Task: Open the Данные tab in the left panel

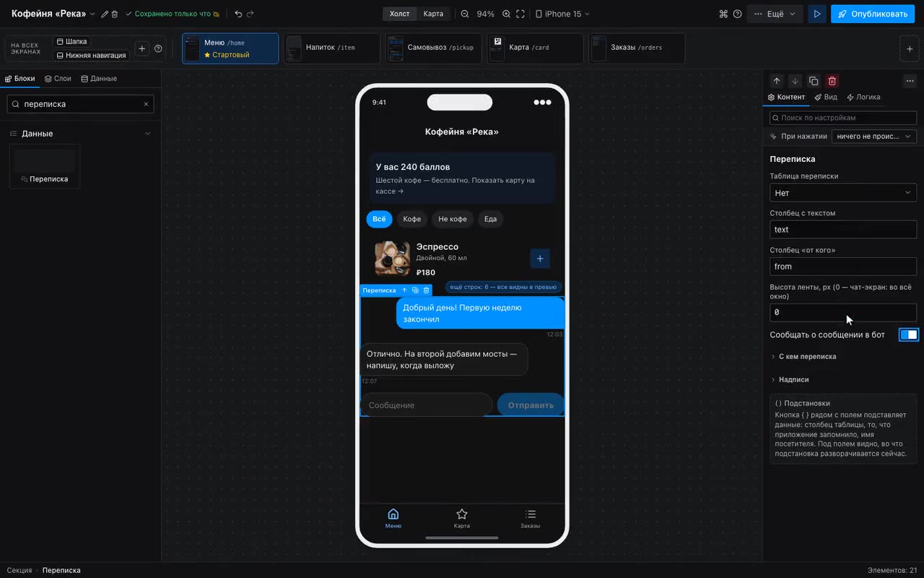Action: click(99, 78)
